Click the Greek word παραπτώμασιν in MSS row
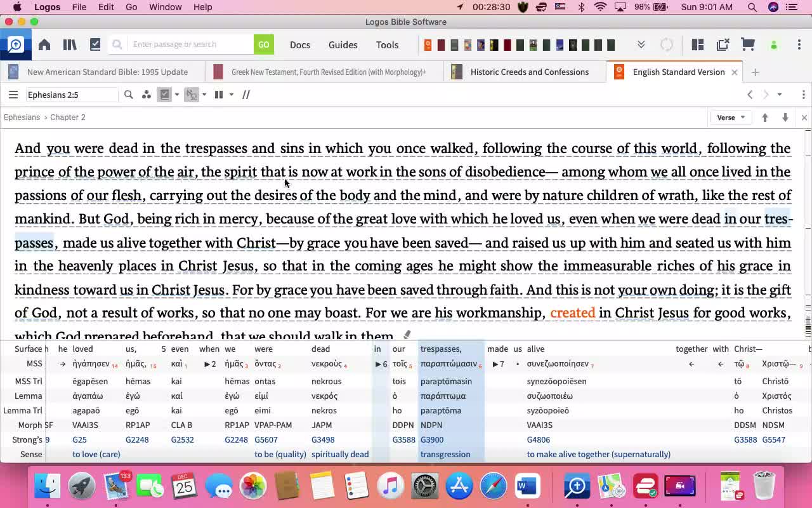812x508 pixels. [x=449, y=364]
